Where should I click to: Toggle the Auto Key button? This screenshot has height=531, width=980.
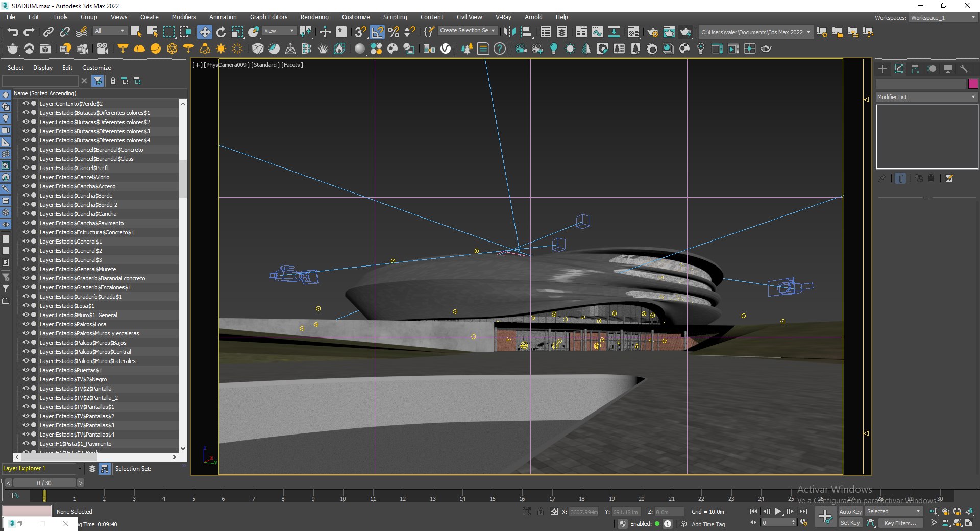pos(850,512)
